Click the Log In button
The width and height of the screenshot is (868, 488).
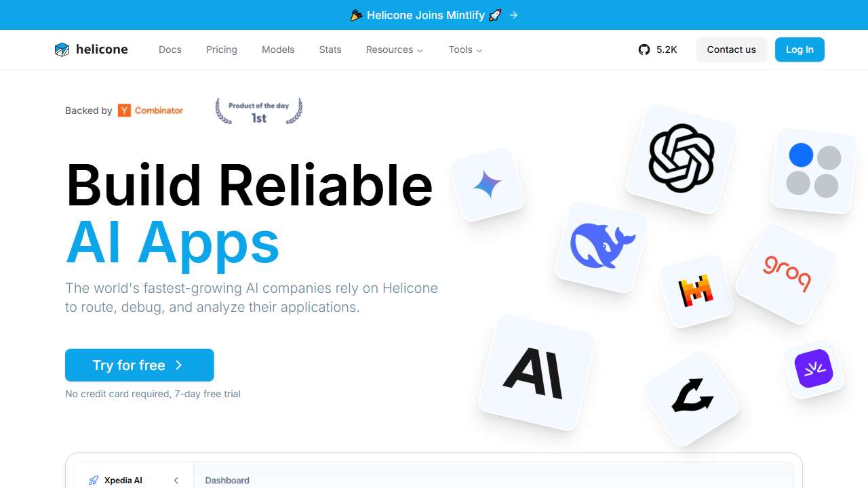[800, 49]
